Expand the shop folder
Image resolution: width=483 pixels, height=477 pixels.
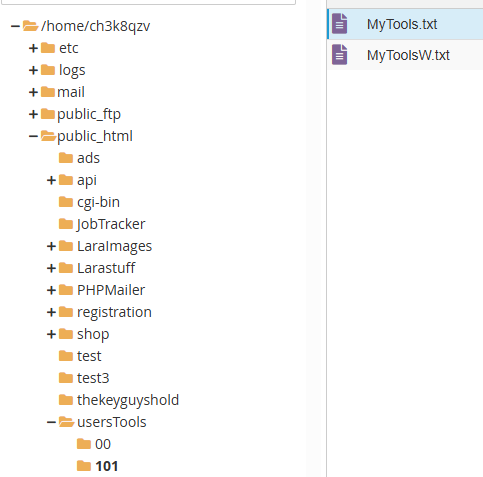coord(51,334)
